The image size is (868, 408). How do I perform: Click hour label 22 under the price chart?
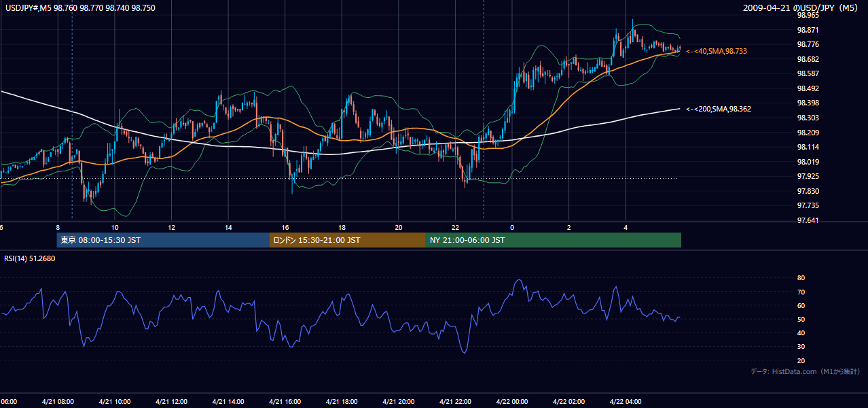click(455, 227)
